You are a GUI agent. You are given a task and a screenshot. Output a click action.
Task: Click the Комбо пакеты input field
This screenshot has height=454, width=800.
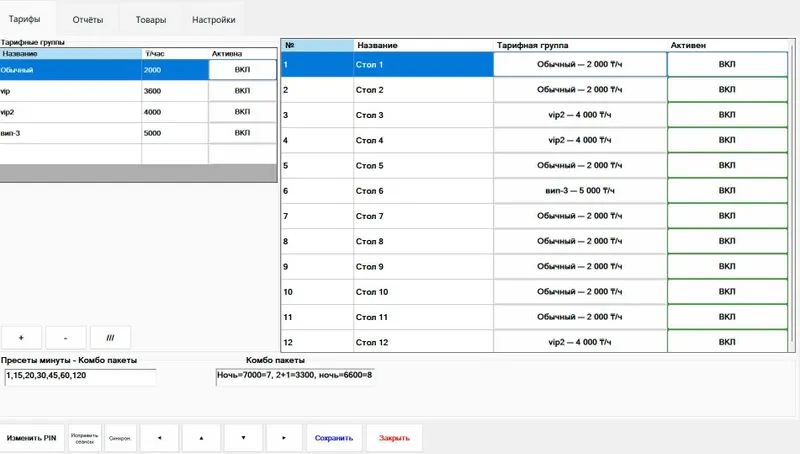click(x=295, y=376)
